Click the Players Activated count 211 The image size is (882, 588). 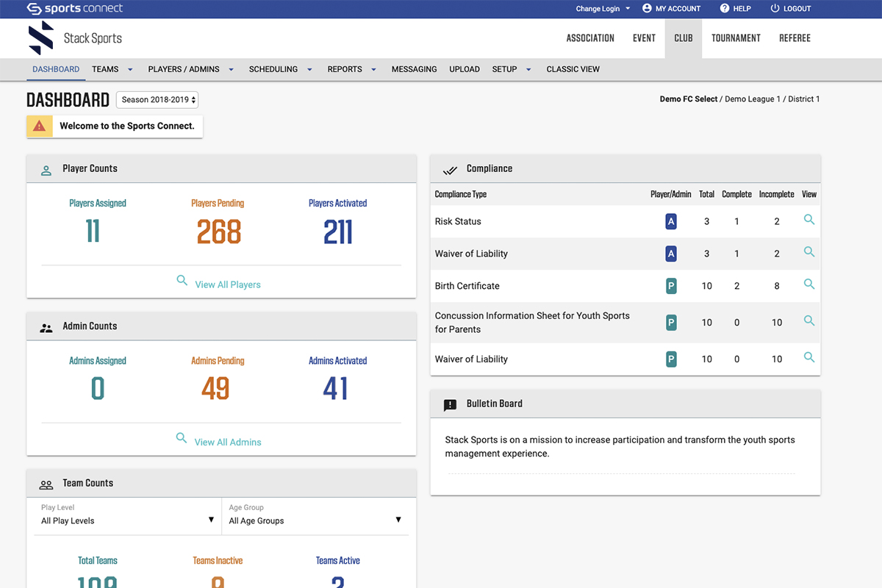pyautogui.click(x=338, y=232)
